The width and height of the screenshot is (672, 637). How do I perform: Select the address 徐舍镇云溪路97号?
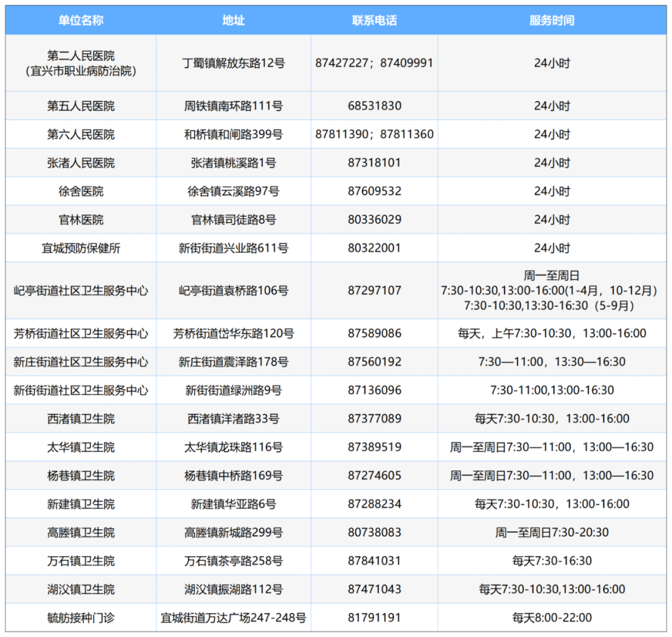233,192
